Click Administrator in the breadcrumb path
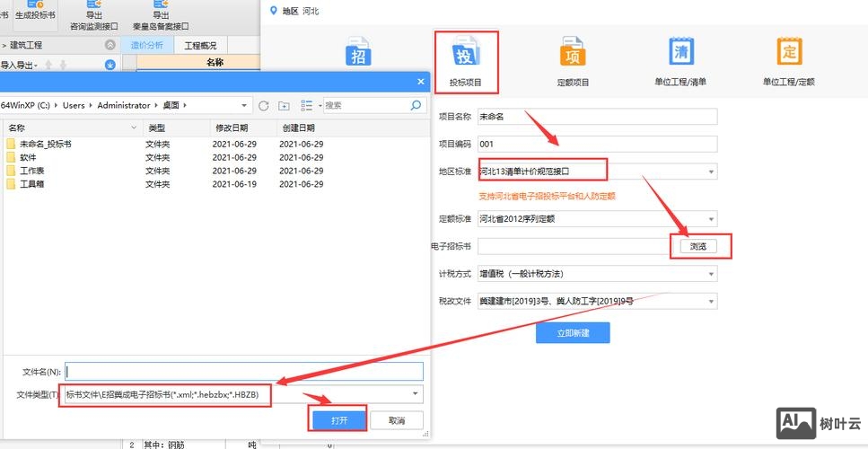868x449 pixels. pos(124,105)
